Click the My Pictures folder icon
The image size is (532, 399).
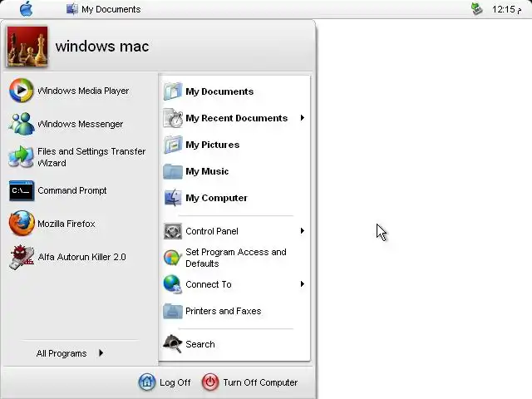pos(173,145)
